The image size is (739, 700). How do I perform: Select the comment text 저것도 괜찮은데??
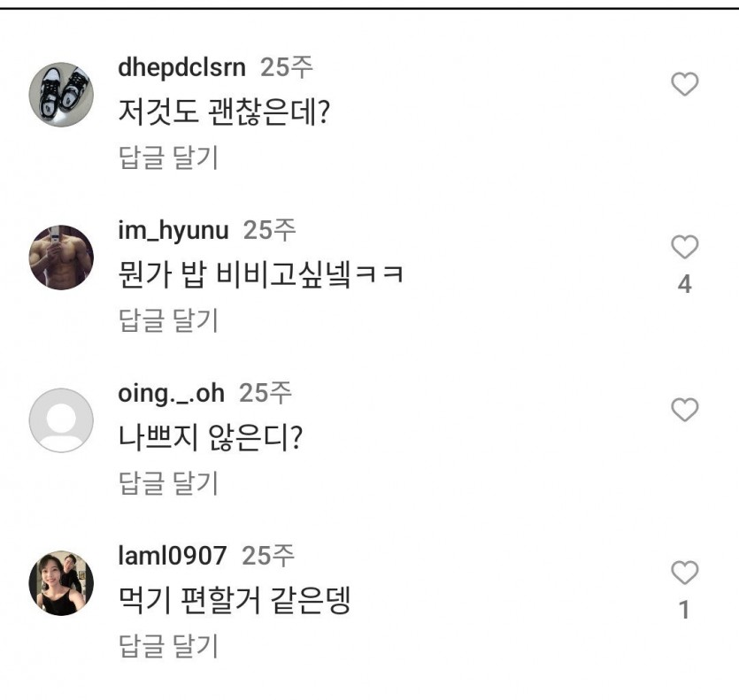pos(224,112)
